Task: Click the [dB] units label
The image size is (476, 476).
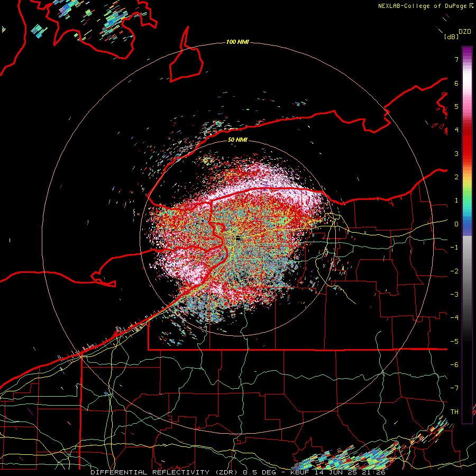Action: (451, 36)
